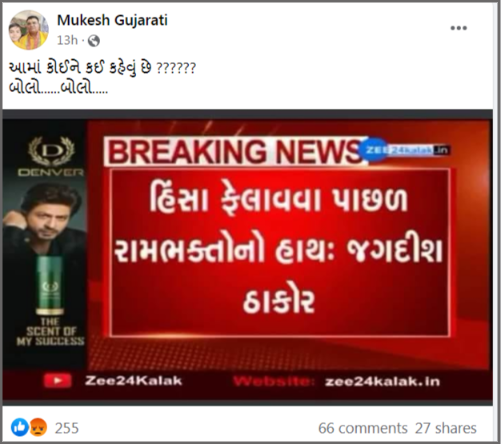Open the 66 comments link

pos(363,428)
